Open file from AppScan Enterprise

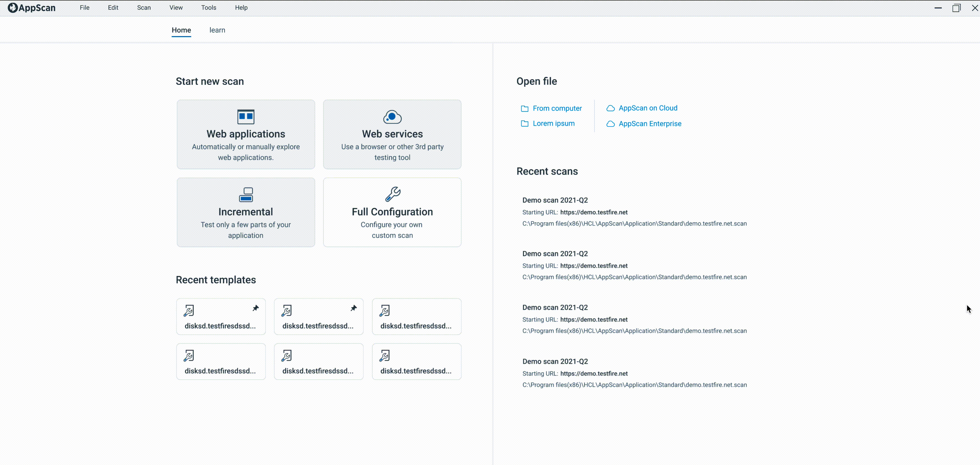[650, 124]
